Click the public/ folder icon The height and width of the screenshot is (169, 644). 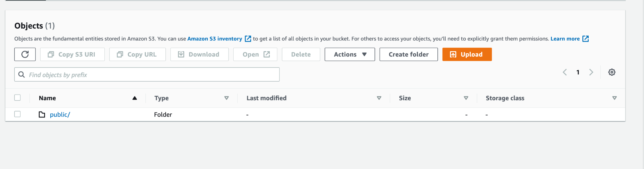tap(42, 114)
